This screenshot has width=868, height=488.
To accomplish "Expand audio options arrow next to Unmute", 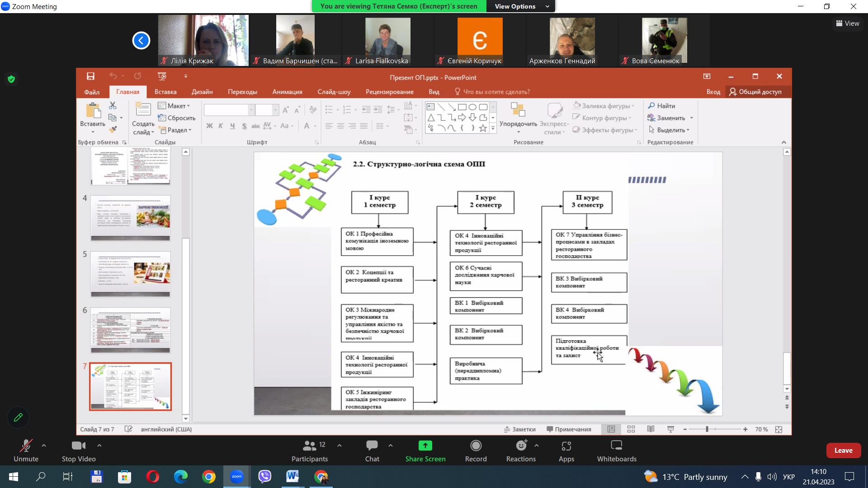I will tap(44, 446).
